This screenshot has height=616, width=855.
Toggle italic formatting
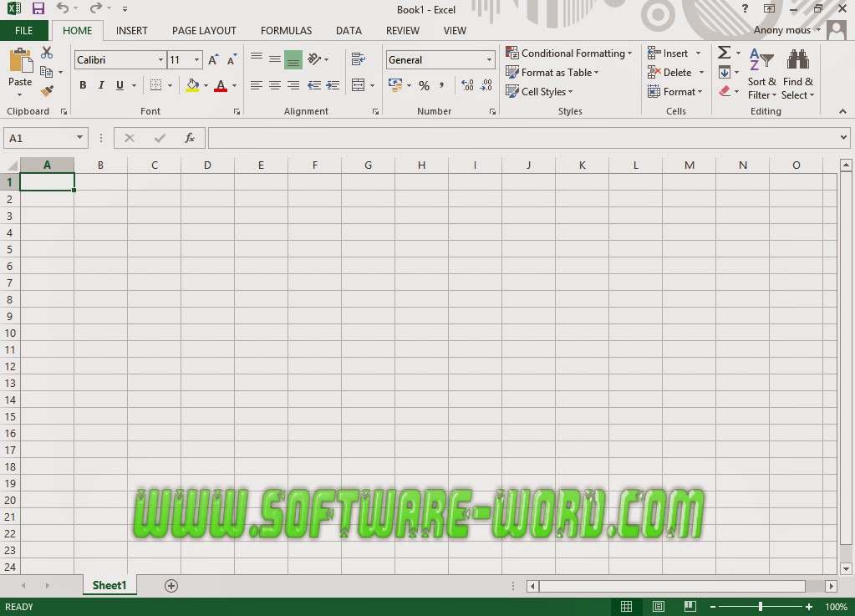tap(101, 85)
